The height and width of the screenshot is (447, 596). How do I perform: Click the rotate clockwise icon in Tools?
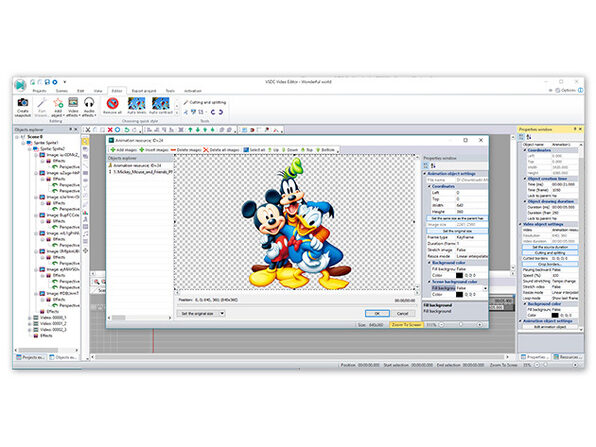tap(220, 112)
